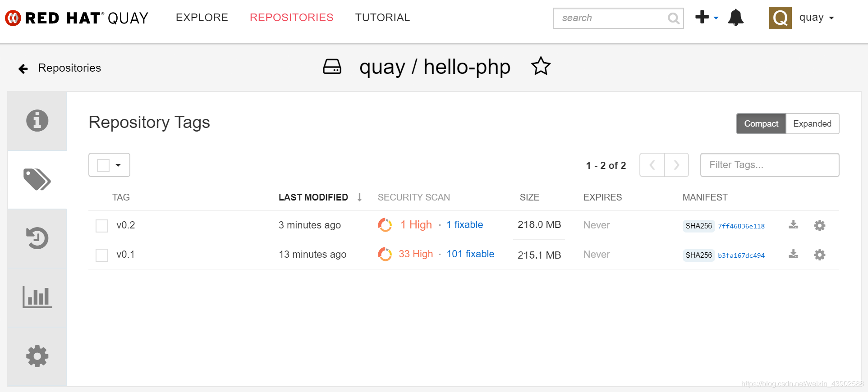Image resolution: width=868 pixels, height=392 pixels.
Task: Open the Explore page
Action: (202, 18)
